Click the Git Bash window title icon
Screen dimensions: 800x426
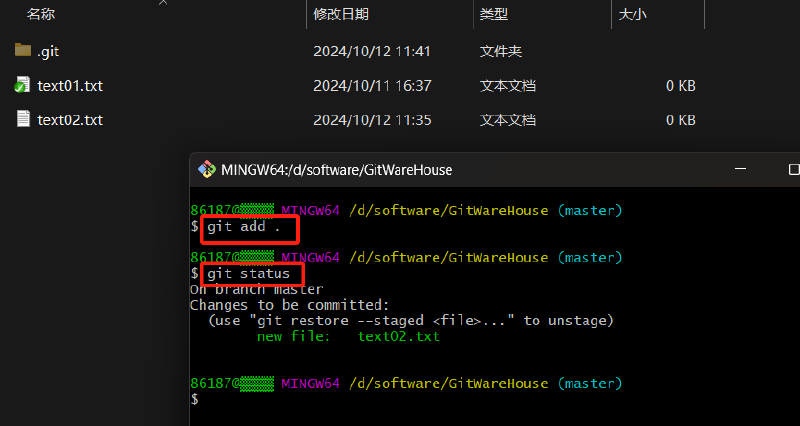coord(207,169)
